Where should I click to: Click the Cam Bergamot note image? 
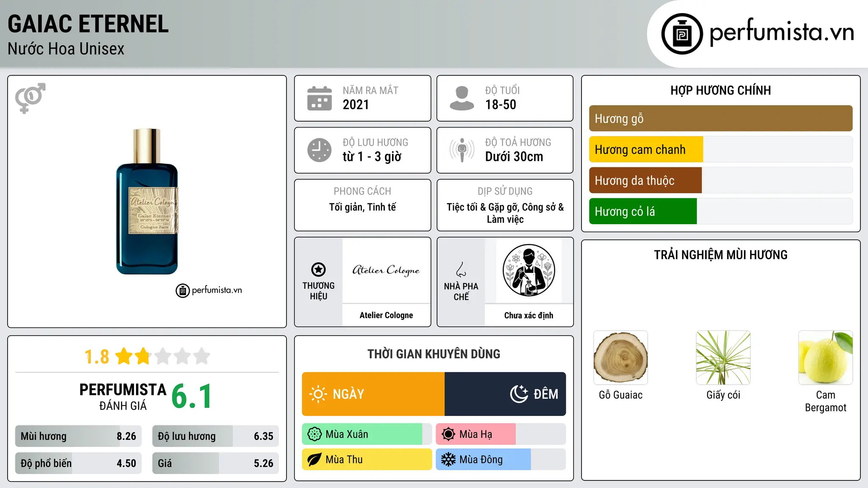826,358
